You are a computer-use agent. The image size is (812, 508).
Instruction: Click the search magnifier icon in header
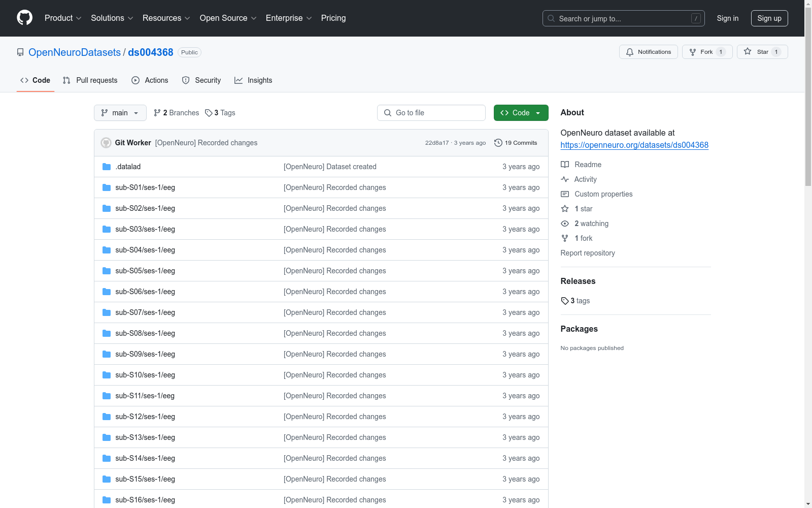(x=551, y=18)
